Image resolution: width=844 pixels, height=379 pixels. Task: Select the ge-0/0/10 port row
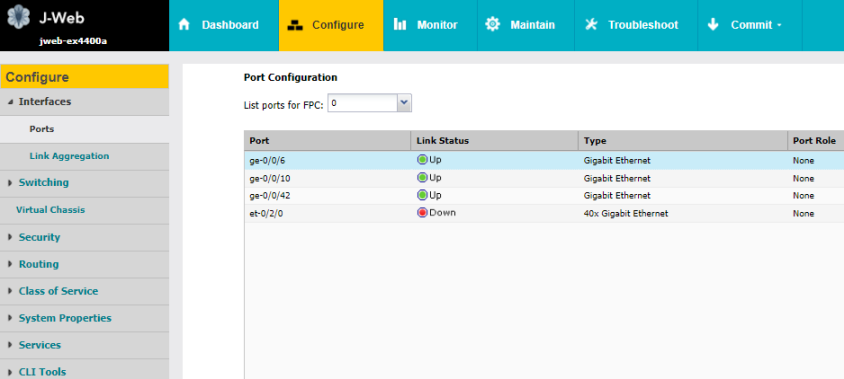[544, 178]
